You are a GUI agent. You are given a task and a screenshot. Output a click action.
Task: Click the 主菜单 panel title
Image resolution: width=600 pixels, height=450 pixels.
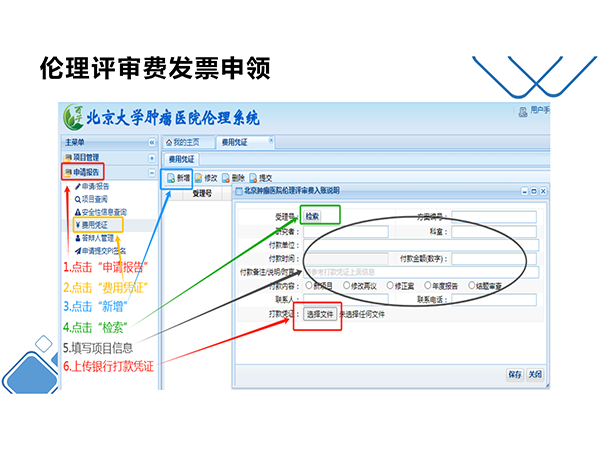(75, 142)
